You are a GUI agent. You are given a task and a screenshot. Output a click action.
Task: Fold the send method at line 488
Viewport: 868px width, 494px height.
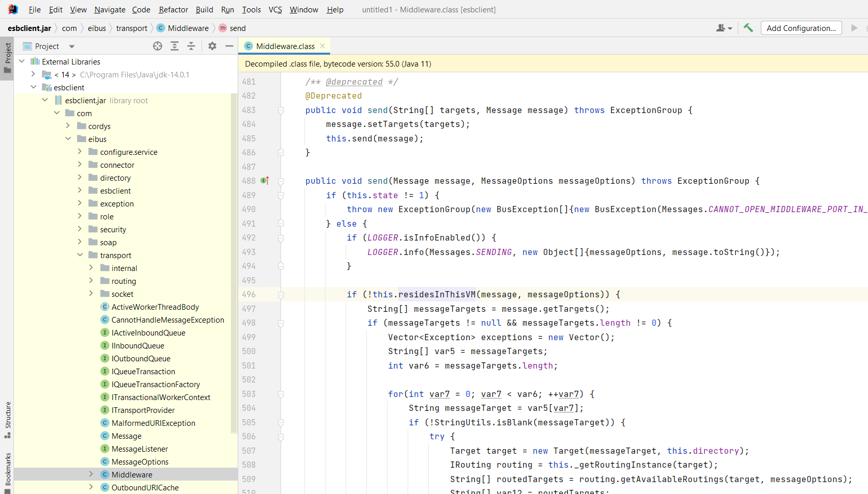point(281,181)
